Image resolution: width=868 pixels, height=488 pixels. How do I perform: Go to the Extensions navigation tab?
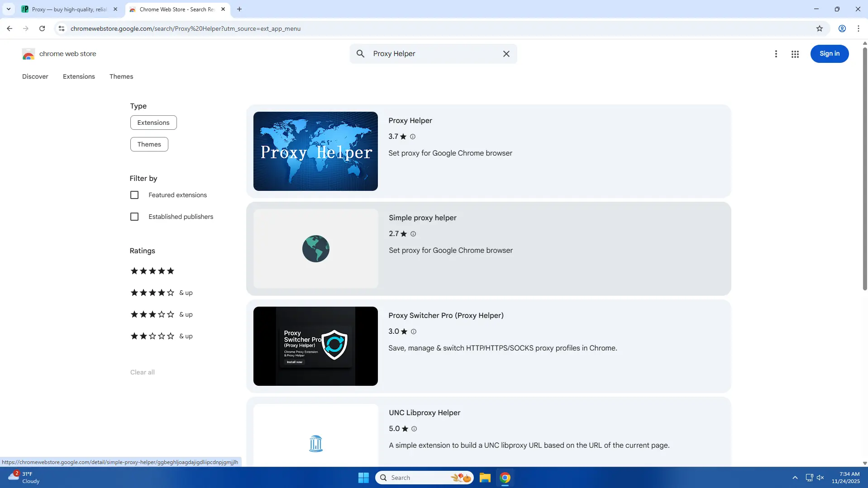coord(79,76)
